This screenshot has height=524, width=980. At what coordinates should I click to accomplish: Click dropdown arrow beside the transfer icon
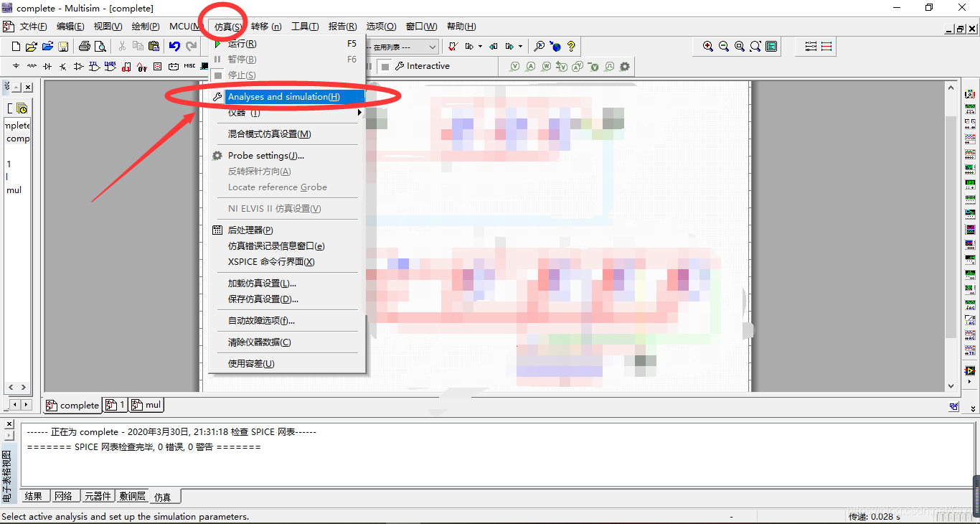click(480, 47)
